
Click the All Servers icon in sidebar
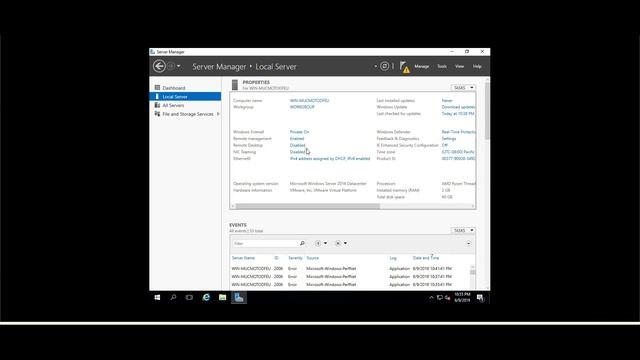click(x=157, y=105)
